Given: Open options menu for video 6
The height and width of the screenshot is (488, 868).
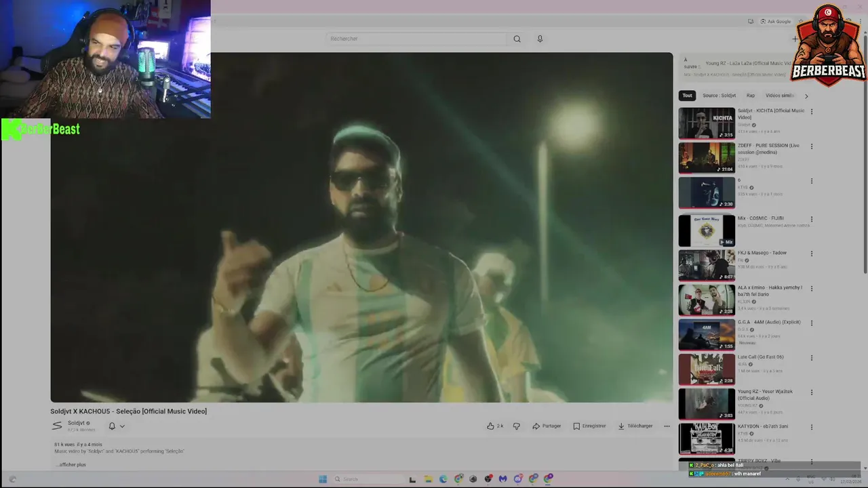Looking at the screenshot, I should coord(812,181).
